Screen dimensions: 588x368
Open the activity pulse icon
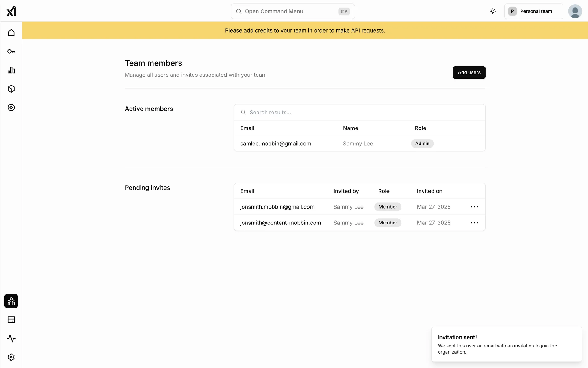[11, 339]
